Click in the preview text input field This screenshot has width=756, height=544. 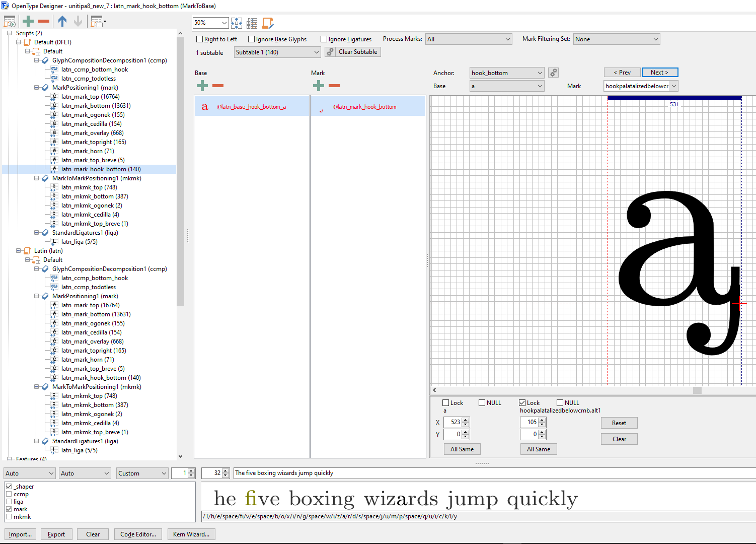coord(494,473)
